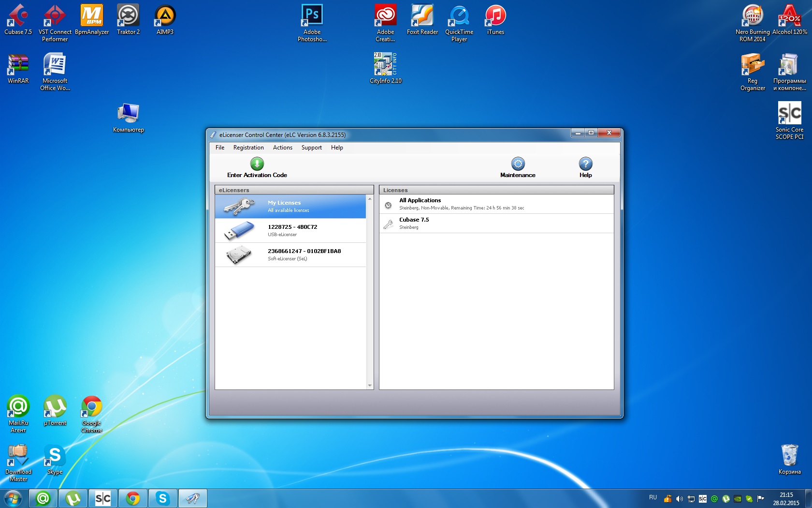Click the volume speaker tray icon
The image size is (812, 508).
click(679, 499)
